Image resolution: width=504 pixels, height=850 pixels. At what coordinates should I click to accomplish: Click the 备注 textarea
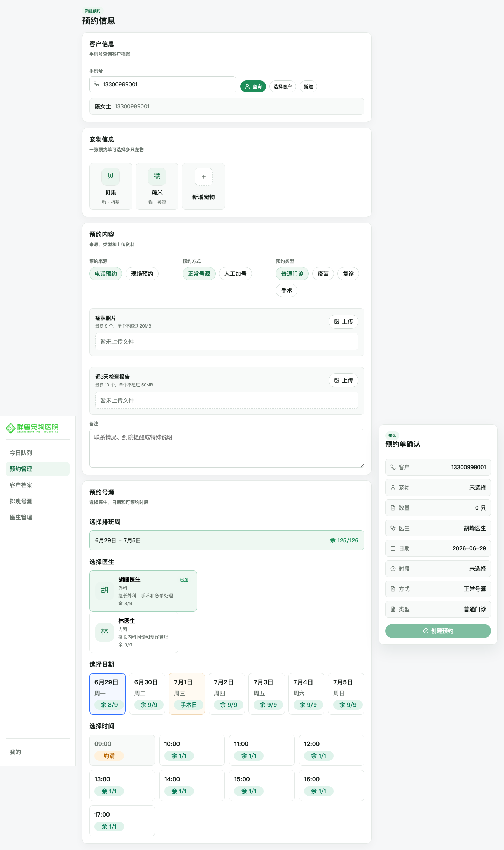click(227, 448)
